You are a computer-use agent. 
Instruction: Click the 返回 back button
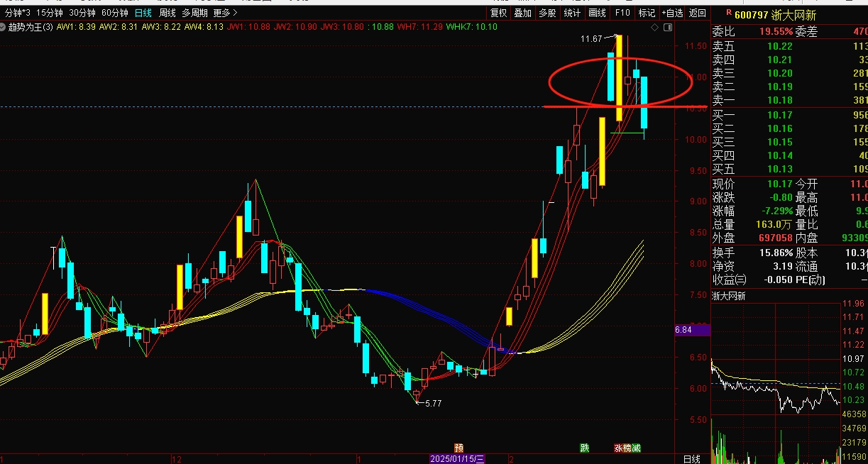pyautogui.click(x=698, y=13)
